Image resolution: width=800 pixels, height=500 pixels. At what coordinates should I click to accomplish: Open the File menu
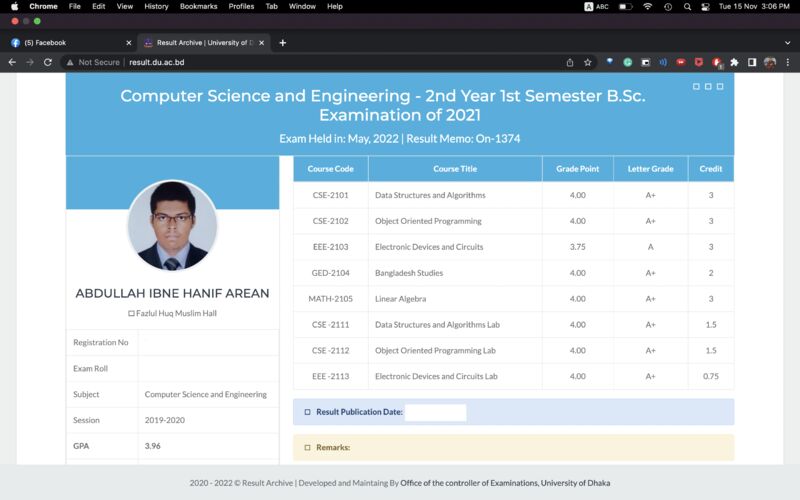[74, 7]
